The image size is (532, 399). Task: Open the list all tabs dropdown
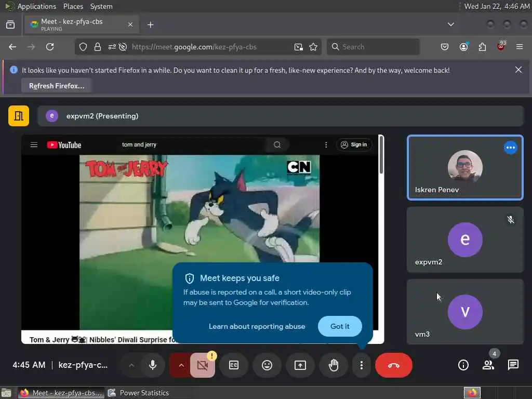tap(450, 24)
